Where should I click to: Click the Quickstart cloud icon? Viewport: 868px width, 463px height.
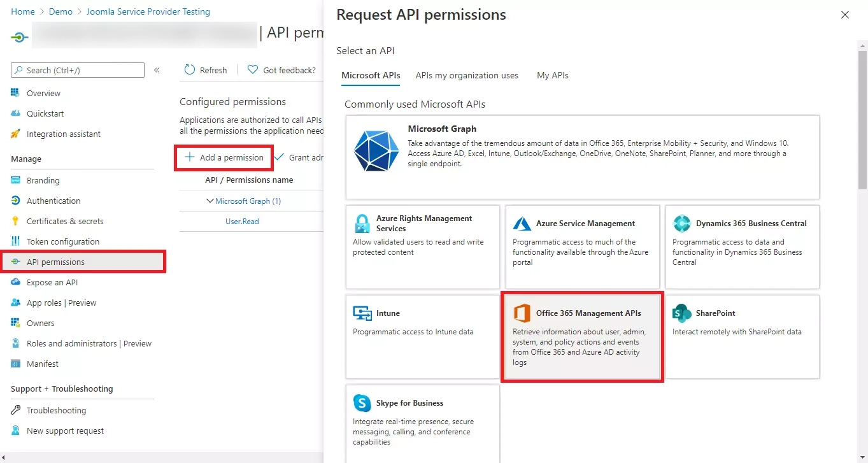[x=15, y=113]
